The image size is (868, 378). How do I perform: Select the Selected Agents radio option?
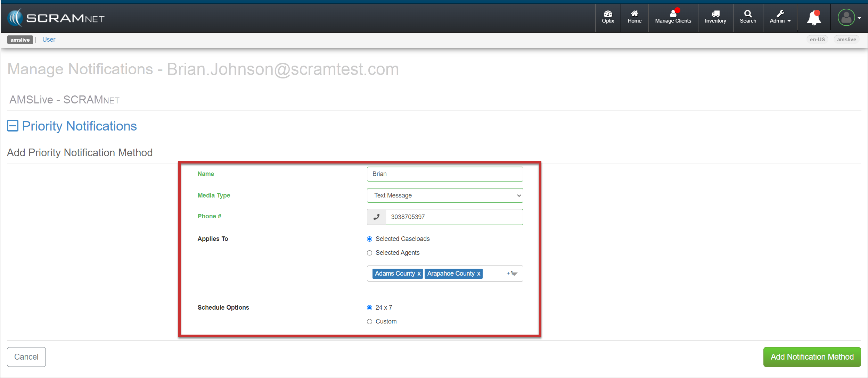pos(369,253)
